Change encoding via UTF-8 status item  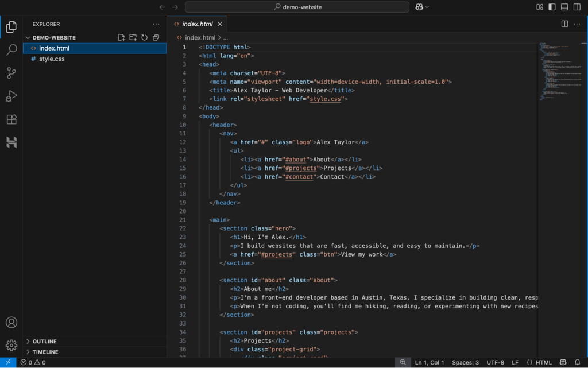(x=495, y=362)
